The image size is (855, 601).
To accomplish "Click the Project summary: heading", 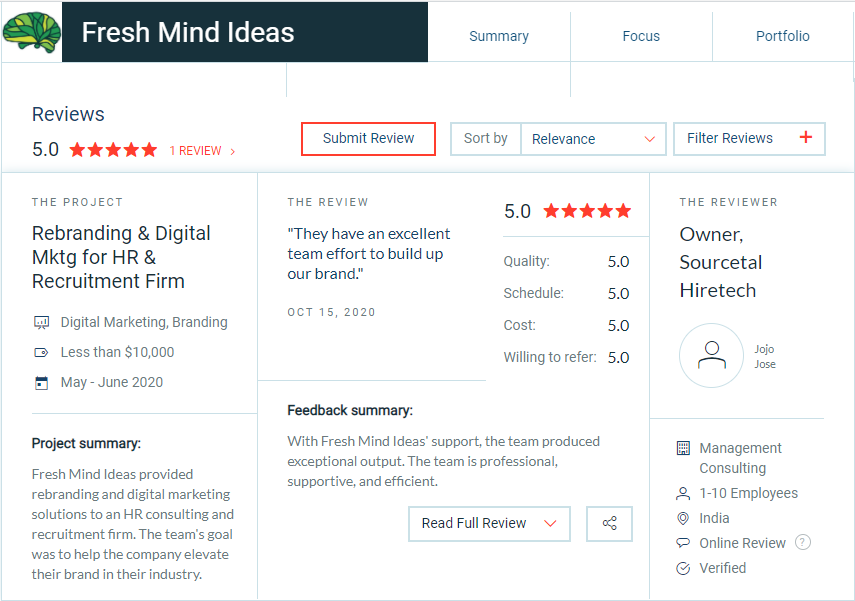I will 86,443.
